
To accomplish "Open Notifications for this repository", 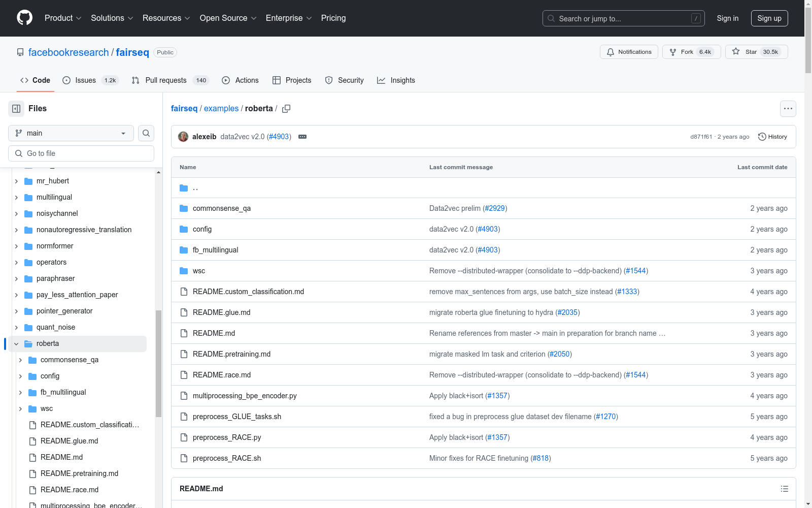I will (629, 52).
